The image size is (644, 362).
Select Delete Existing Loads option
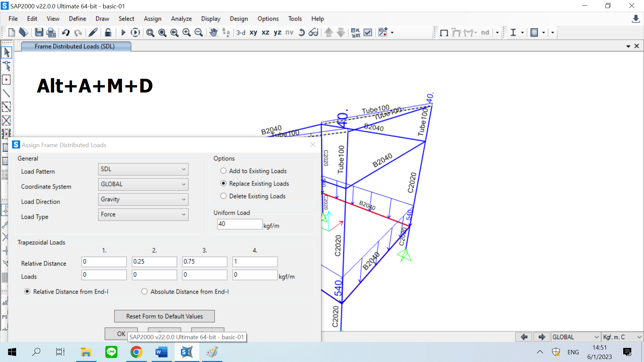[x=223, y=196]
